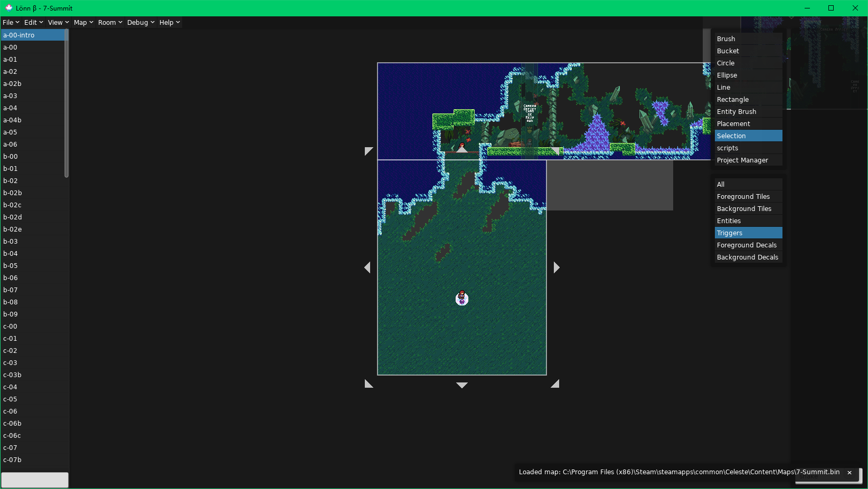Select room b-02c in list

(x=32, y=205)
